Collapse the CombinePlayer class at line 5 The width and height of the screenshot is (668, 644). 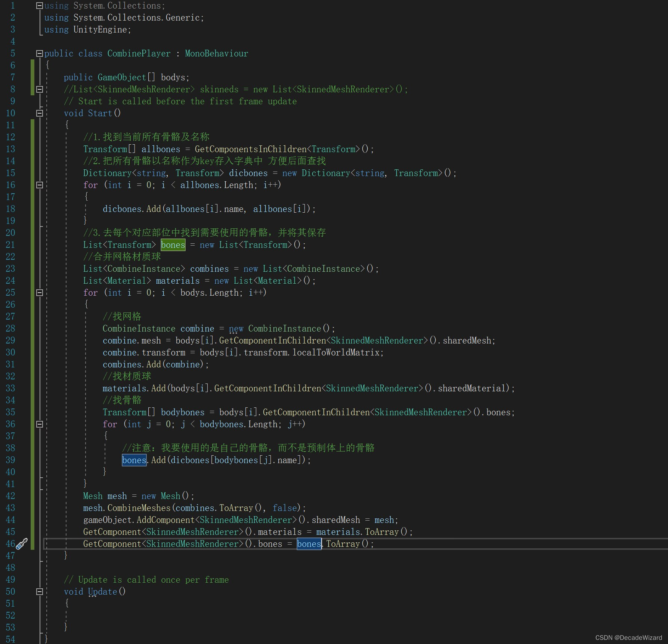click(39, 53)
